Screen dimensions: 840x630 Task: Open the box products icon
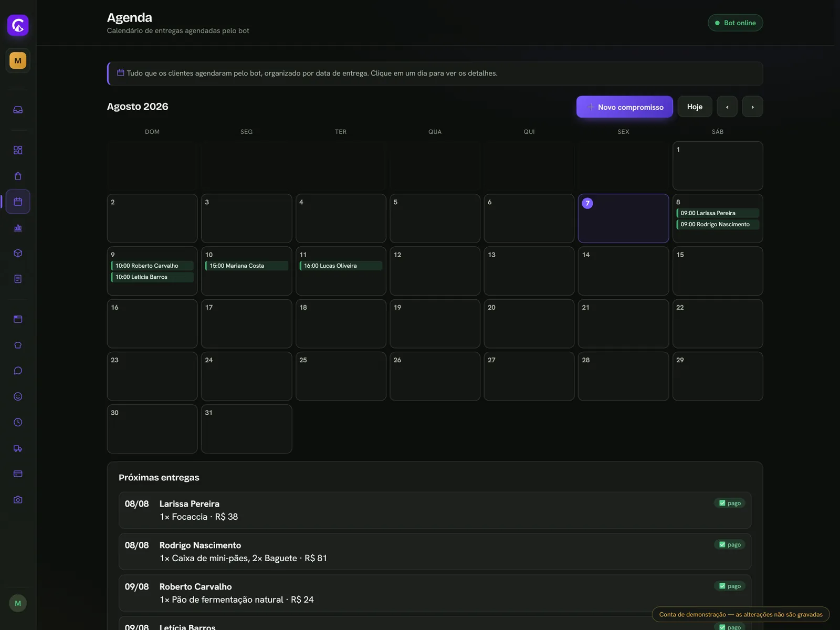tap(18, 253)
